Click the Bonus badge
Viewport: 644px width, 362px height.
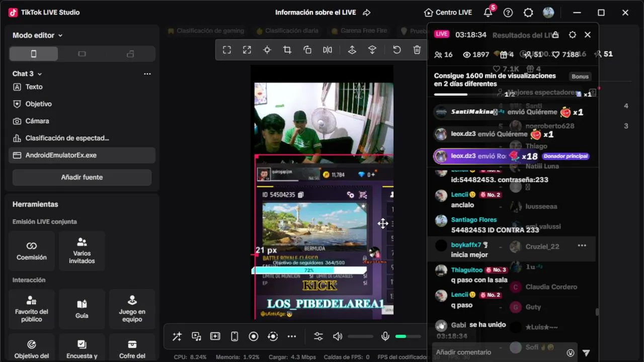click(580, 76)
